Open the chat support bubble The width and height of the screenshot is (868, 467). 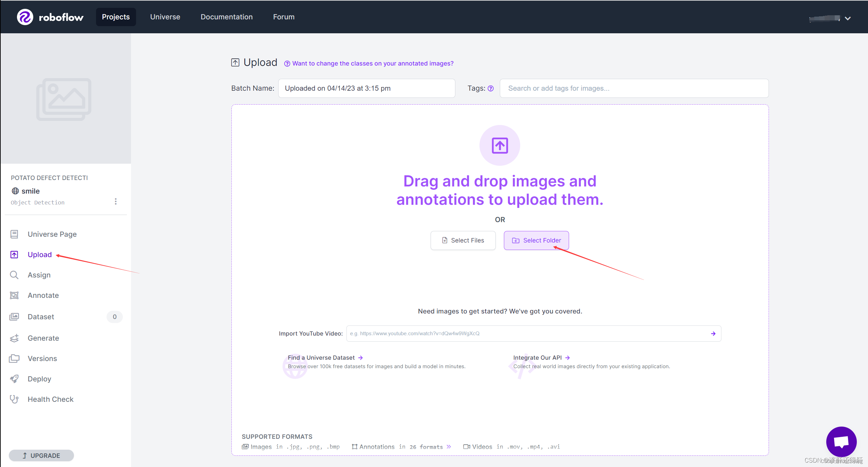tap(841, 442)
